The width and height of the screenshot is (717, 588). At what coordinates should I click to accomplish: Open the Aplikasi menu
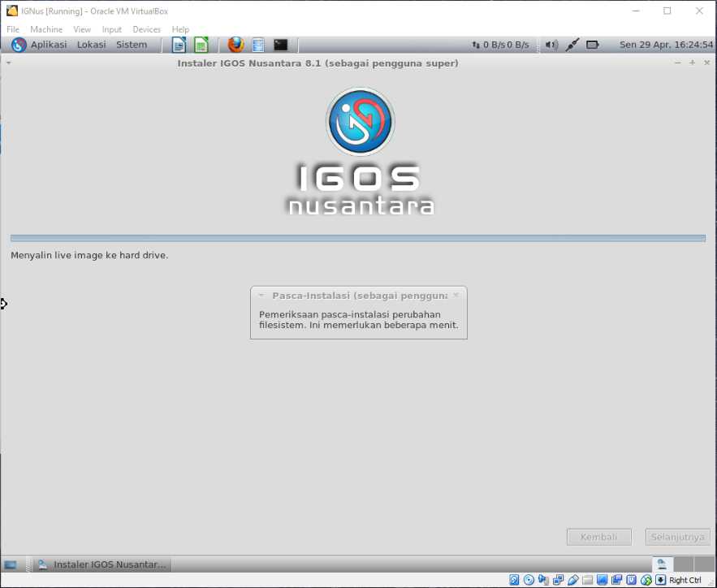pyautogui.click(x=49, y=45)
